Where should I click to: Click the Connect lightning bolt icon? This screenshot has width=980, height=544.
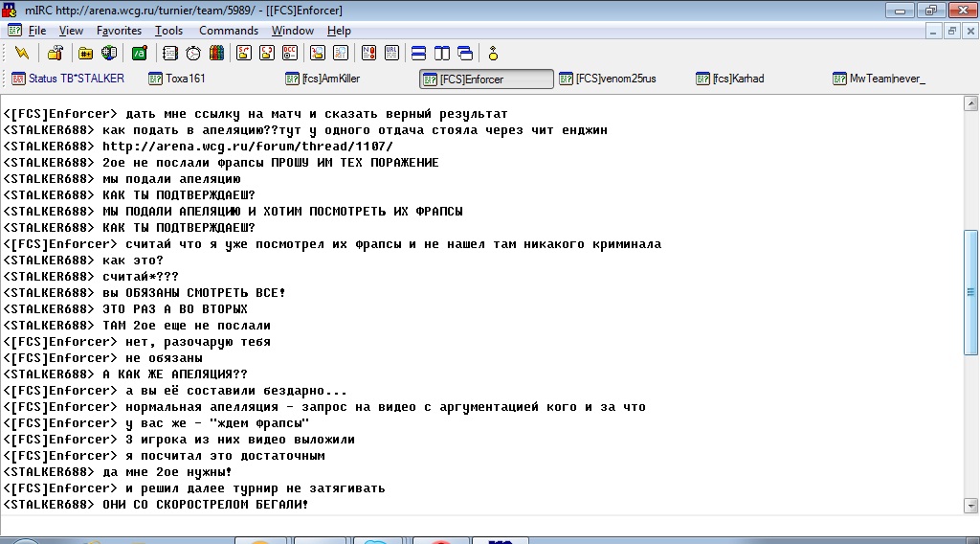(x=22, y=53)
